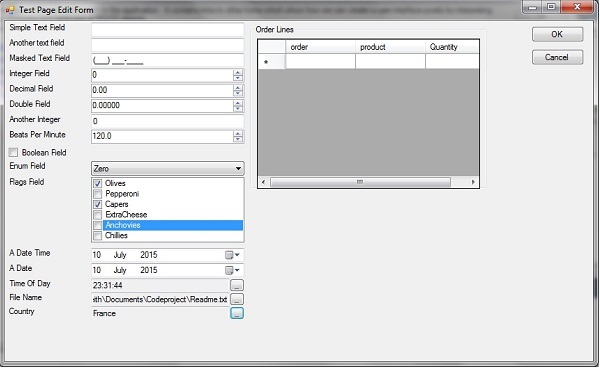Screen dimensions: 600x369
Task: Click the Integer Field value box
Action: click(162, 75)
